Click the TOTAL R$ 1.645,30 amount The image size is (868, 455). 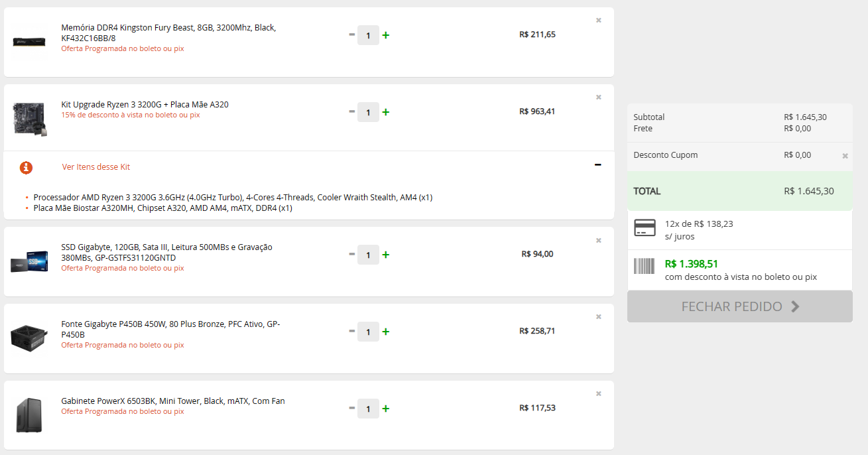pyautogui.click(x=809, y=191)
